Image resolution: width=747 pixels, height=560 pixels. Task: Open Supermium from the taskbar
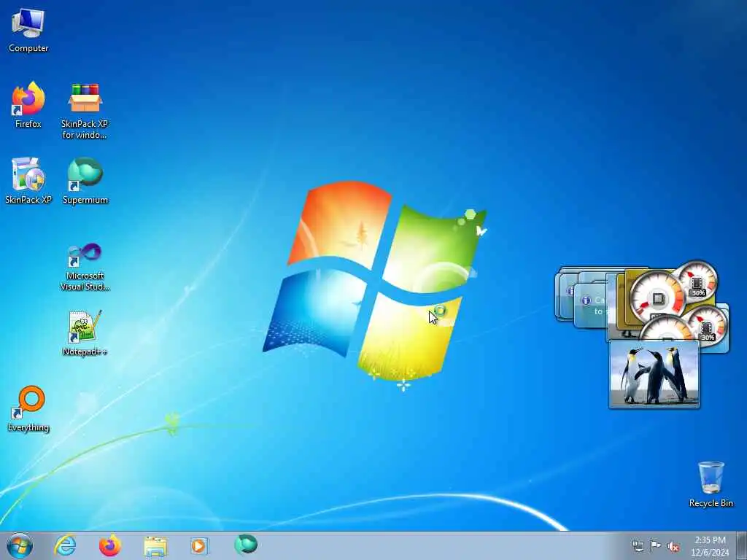(246, 545)
